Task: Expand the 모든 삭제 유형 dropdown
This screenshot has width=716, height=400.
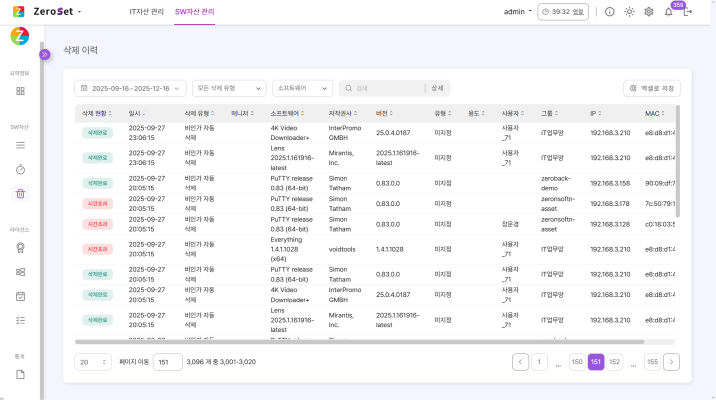Action: [x=229, y=88]
